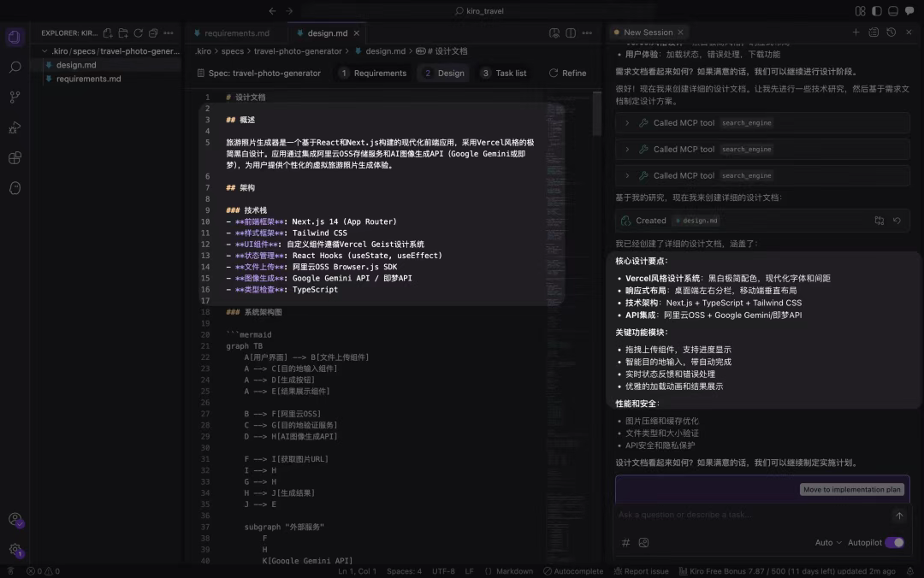The image size is (924, 578).
Task: Open the Source Control view
Action: click(x=15, y=97)
